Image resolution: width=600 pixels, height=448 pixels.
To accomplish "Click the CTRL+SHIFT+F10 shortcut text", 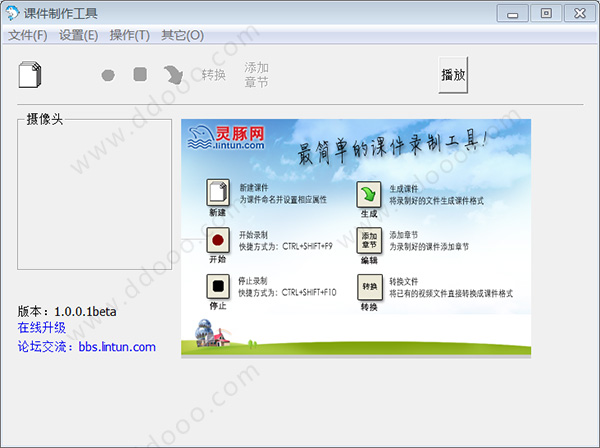I will tap(309, 293).
